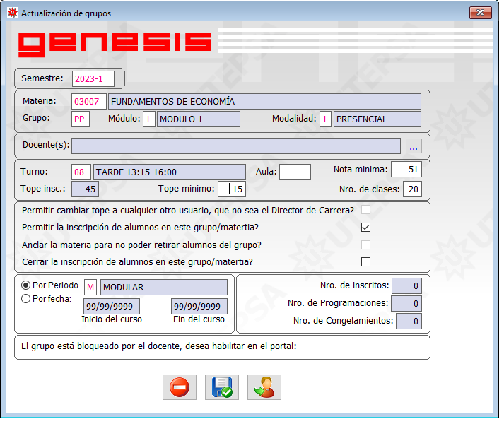
Task: Click the 'Actualización de grupos' window title
Action: point(66,13)
